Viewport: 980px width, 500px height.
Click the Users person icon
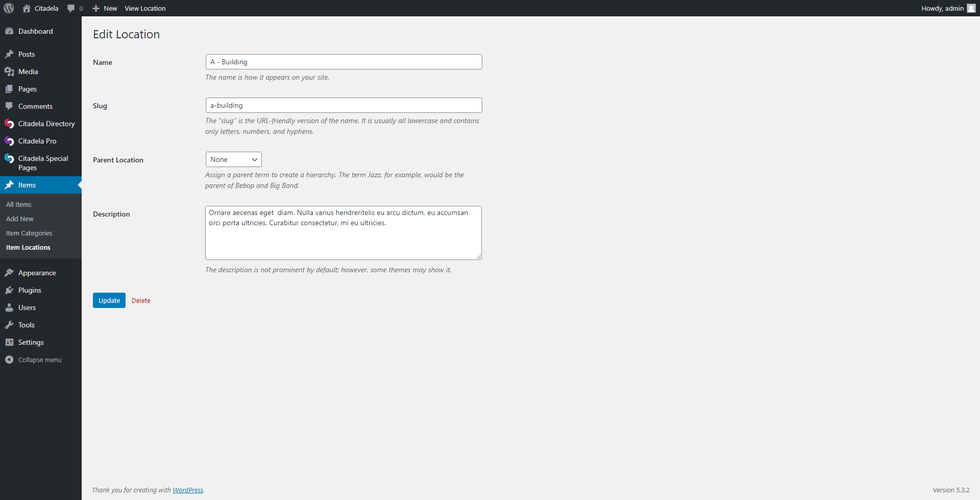pyautogui.click(x=9, y=307)
